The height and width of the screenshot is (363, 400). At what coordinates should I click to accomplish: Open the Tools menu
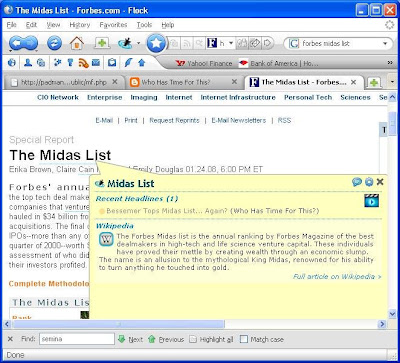tap(144, 25)
